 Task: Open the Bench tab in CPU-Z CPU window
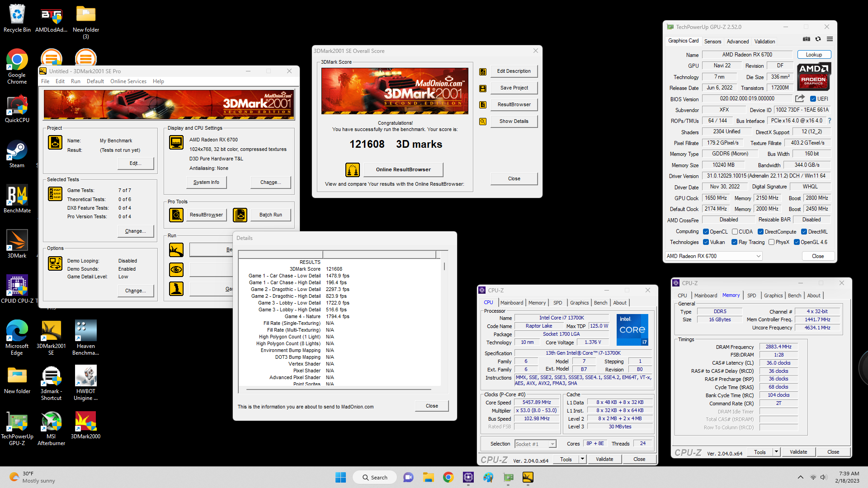click(x=600, y=303)
